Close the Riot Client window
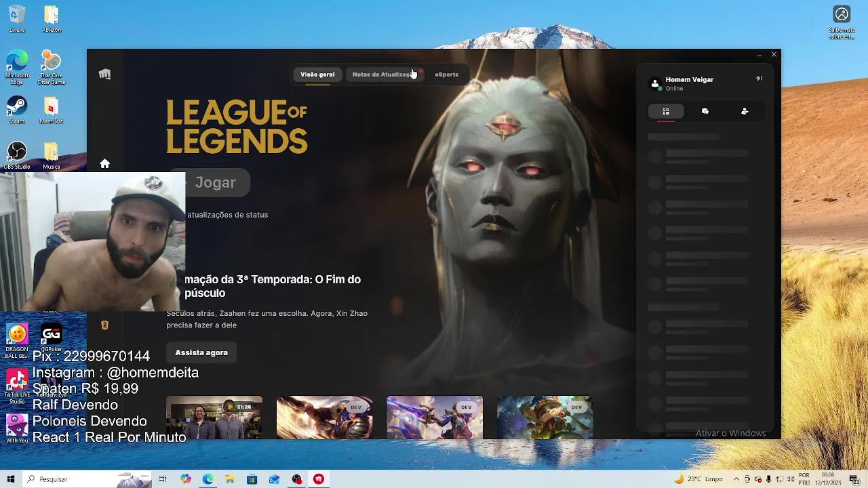This screenshot has height=488, width=868. [x=774, y=54]
